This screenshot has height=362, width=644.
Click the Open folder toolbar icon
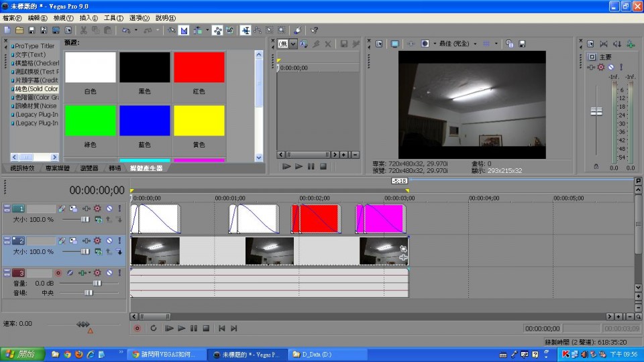point(19,30)
